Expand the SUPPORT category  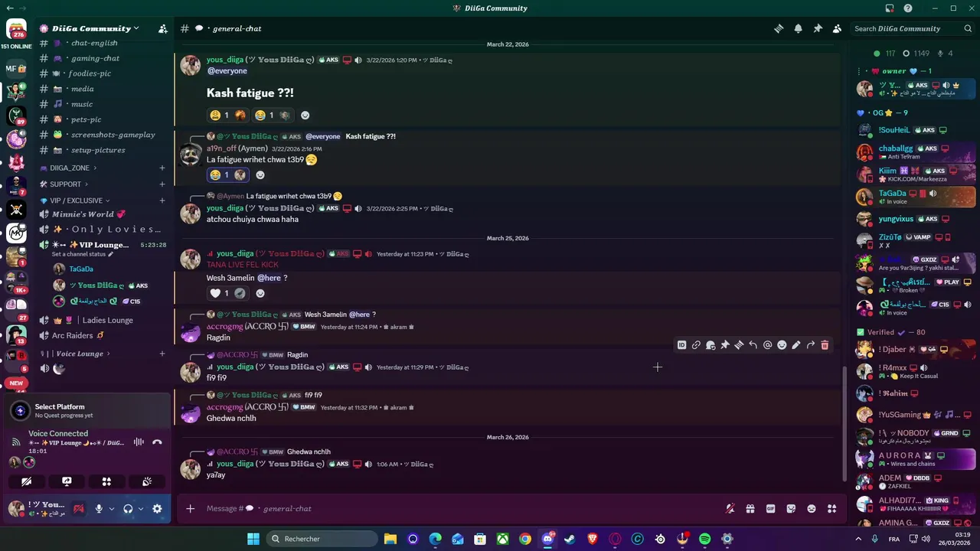click(x=68, y=184)
